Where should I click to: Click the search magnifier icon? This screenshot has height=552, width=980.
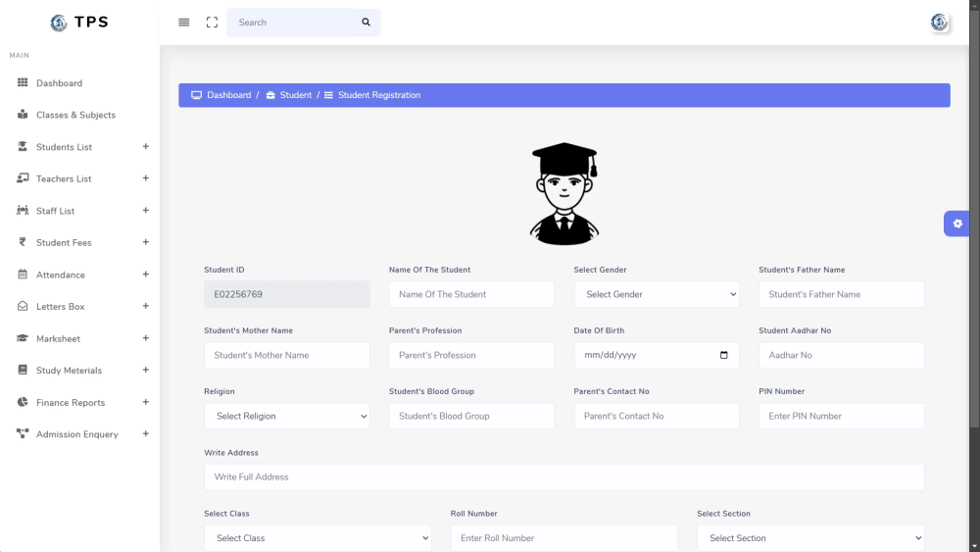pos(367,23)
